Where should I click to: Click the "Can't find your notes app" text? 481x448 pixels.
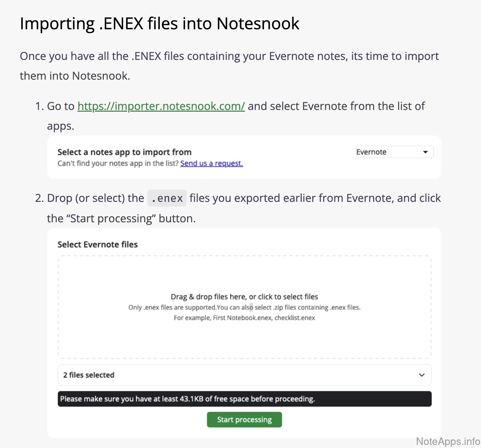click(118, 163)
